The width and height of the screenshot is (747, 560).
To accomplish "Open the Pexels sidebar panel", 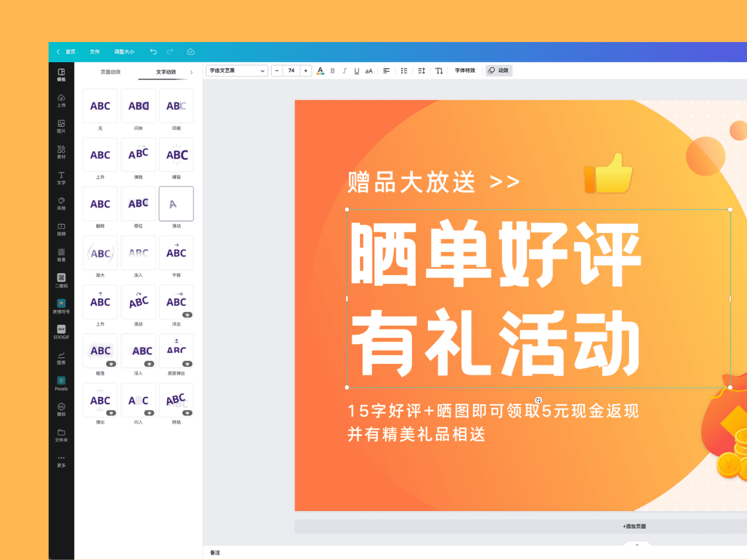I will pos(61,383).
